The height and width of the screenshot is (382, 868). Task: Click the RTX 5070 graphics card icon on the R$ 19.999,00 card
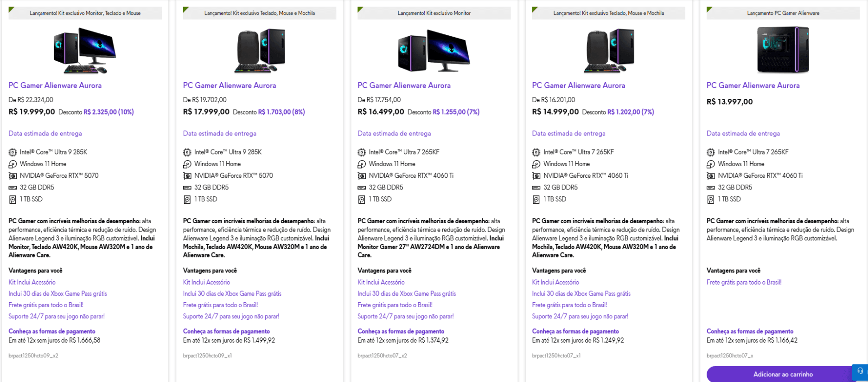tap(13, 176)
